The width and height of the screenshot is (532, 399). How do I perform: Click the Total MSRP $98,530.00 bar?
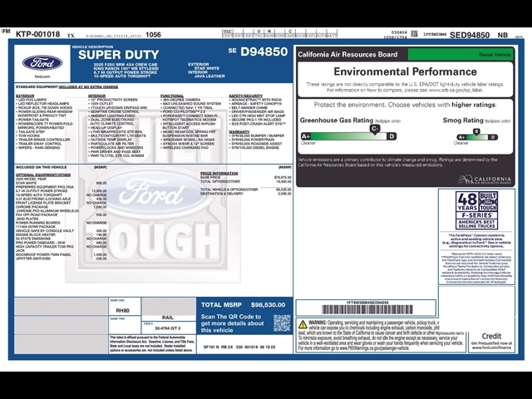point(243,305)
